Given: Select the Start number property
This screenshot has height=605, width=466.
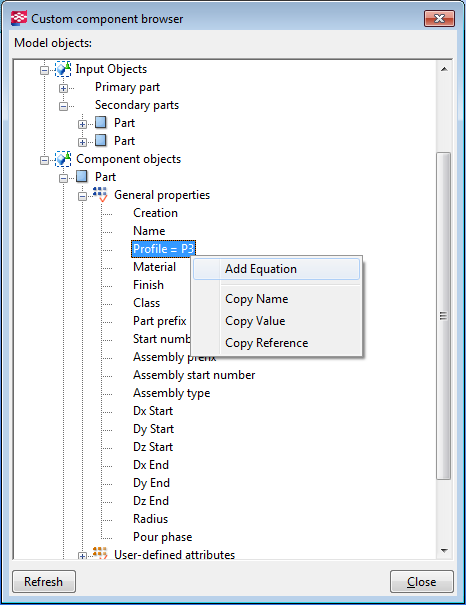Looking at the screenshot, I should 162,339.
